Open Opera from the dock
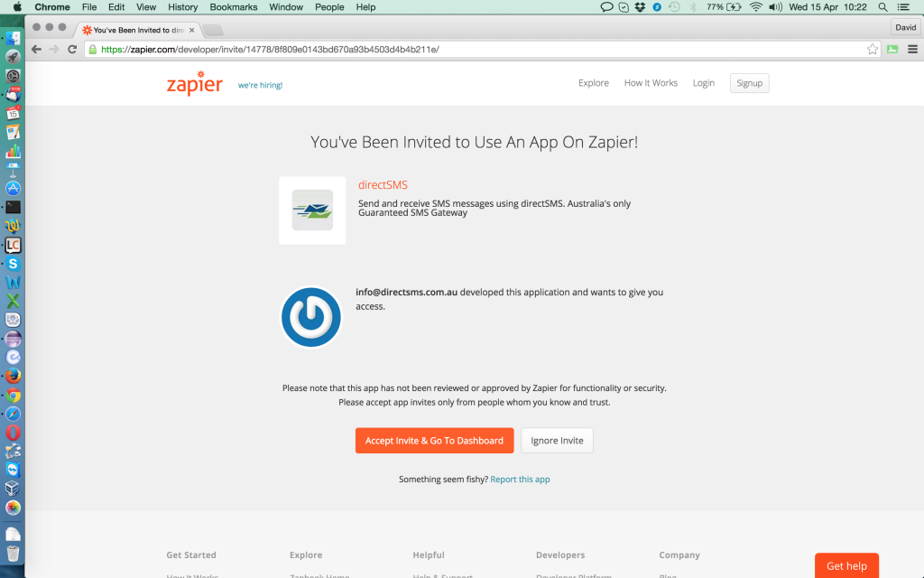 pyautogui.click(x=13, y=433)
